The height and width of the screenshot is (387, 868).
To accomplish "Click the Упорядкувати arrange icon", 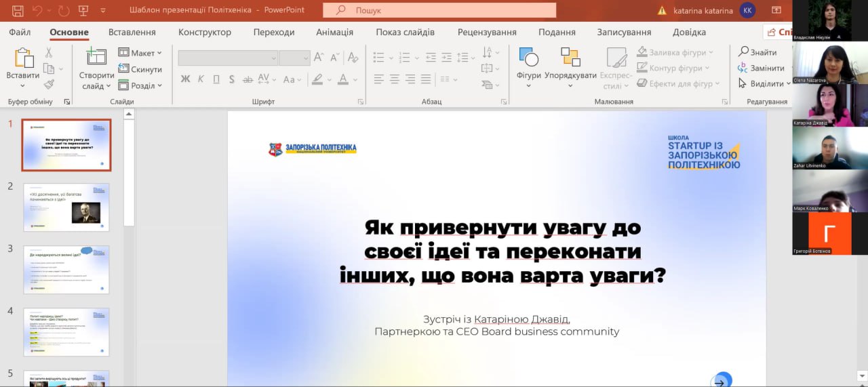I will [x=570, y=59].
